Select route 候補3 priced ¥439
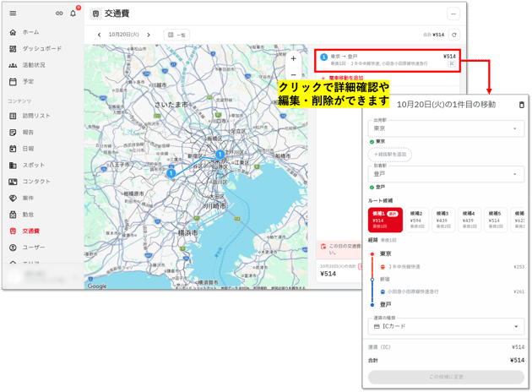Screen dimensions: 532x392 click(443, 220)
